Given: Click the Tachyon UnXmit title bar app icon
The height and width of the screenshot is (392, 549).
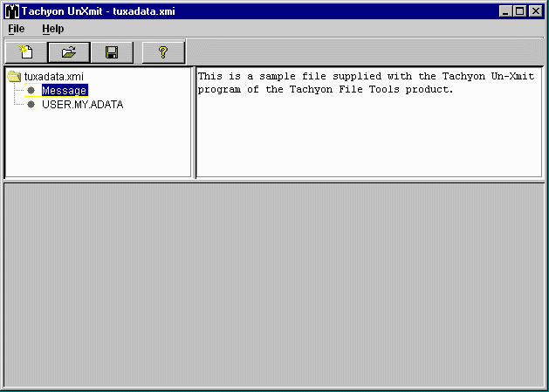Looking at the screenshot, I should point(12,11).
